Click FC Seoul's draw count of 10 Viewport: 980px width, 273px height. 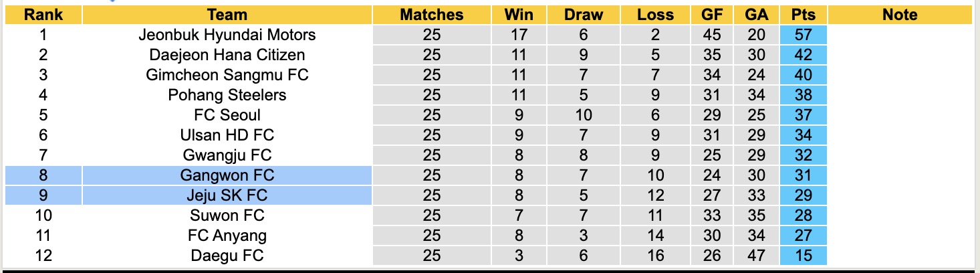coord(583,115)
